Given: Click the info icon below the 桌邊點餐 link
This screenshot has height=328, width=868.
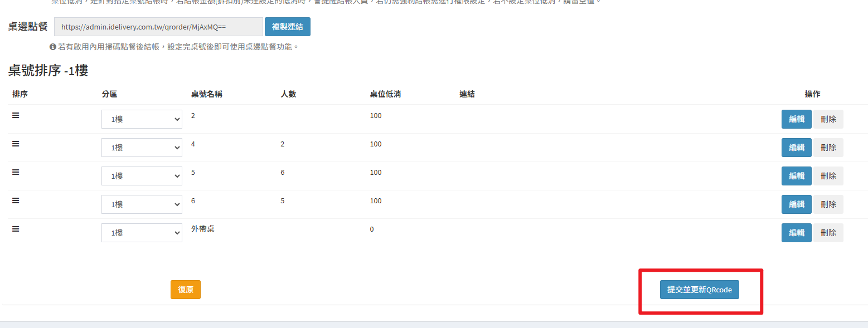Looking at the screenshot, I should (x=53, y=47).
